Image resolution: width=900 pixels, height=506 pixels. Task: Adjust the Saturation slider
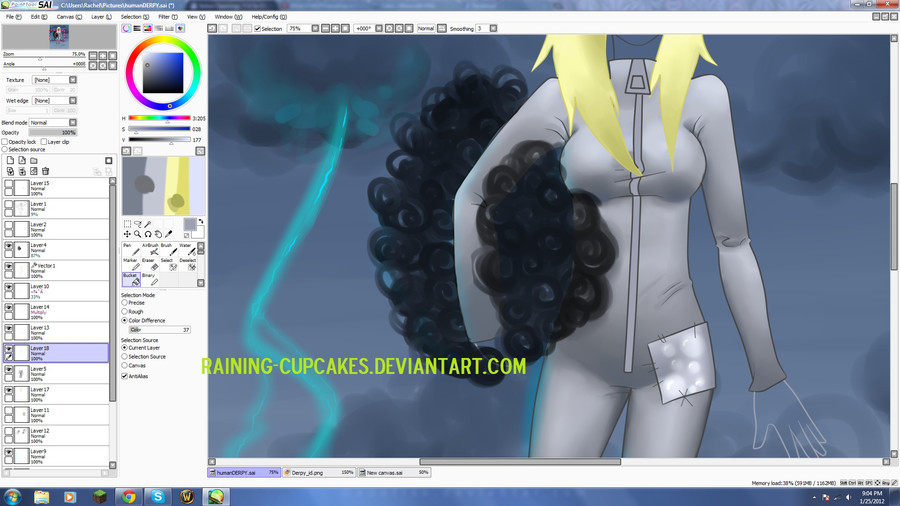[159, 129]
